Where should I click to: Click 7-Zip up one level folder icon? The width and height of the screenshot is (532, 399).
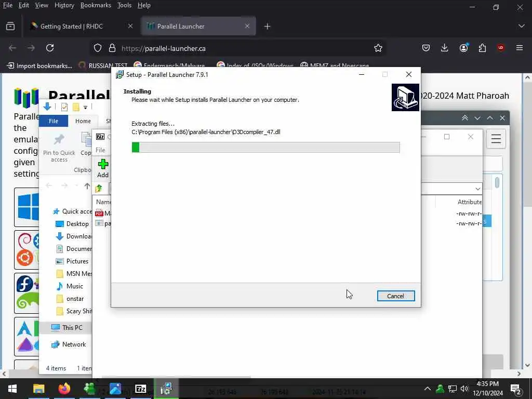99,188
